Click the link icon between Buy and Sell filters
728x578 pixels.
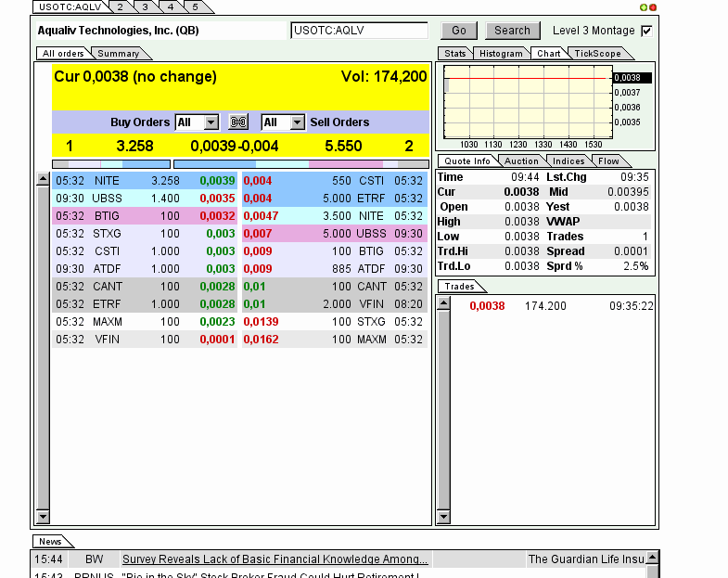pos(238,122)
